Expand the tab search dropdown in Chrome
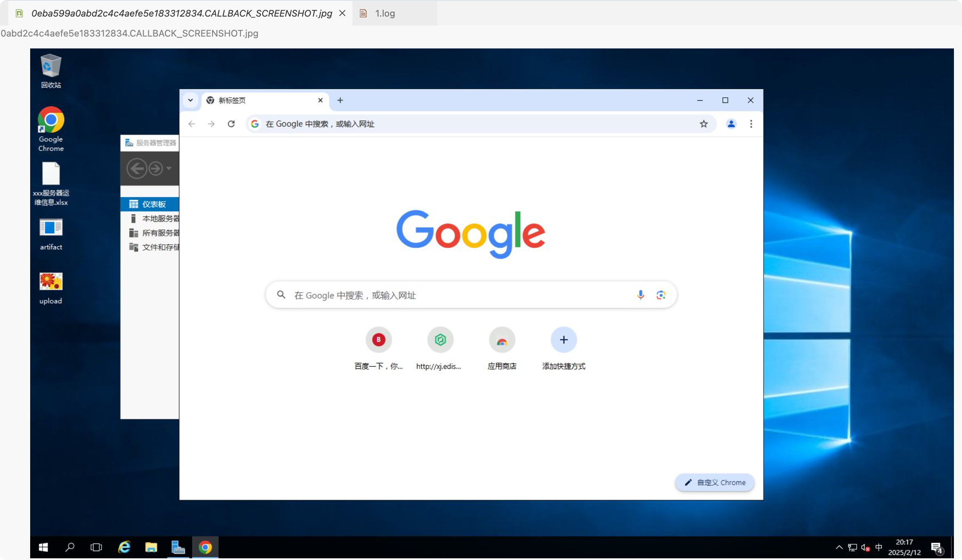Screen dimensions: 962x560 click(x=190, y=100)
